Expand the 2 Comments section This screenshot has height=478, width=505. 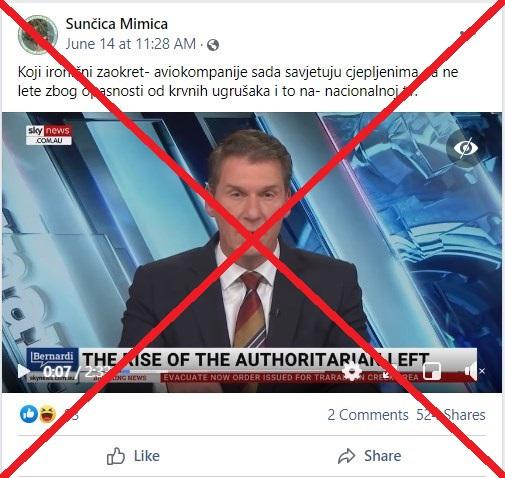(368, 415)
